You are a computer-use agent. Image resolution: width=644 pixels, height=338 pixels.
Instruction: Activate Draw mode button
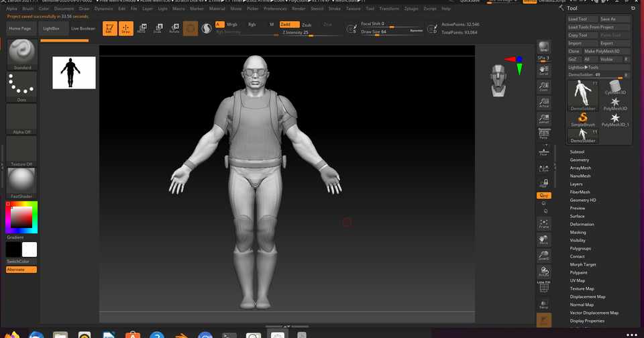(125, 28)
